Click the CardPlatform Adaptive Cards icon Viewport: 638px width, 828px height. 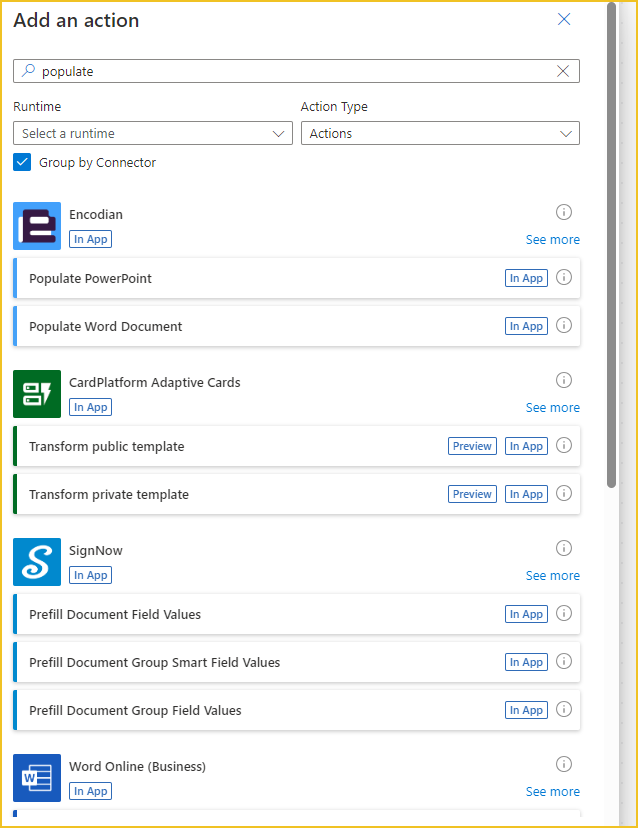[37, 394]
